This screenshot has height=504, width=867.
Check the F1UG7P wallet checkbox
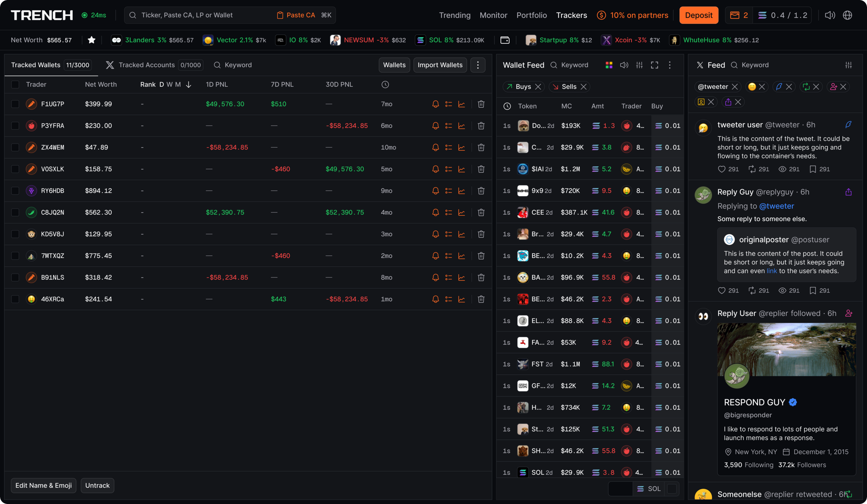click(x=15, y=104)
